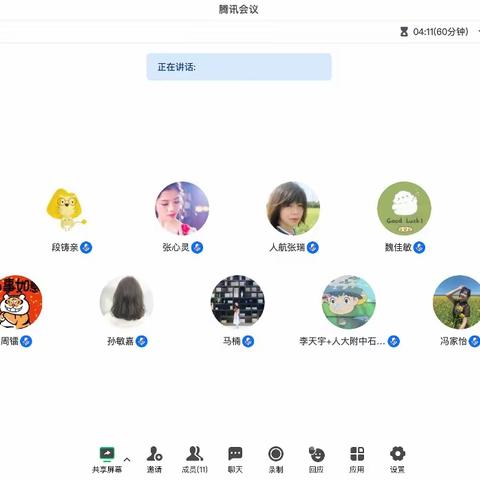Open the Chat (聊天) icon
Image resolution: width=480 pixels, height=480 pixels.
coord(235,454)
